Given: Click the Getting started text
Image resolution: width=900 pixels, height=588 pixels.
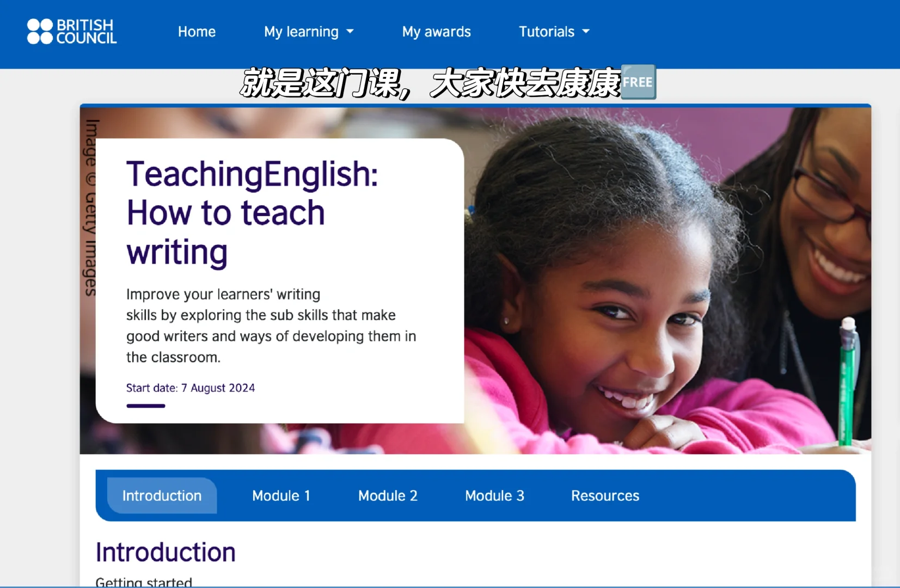Looking at the screenshot, I should [144, 582].
